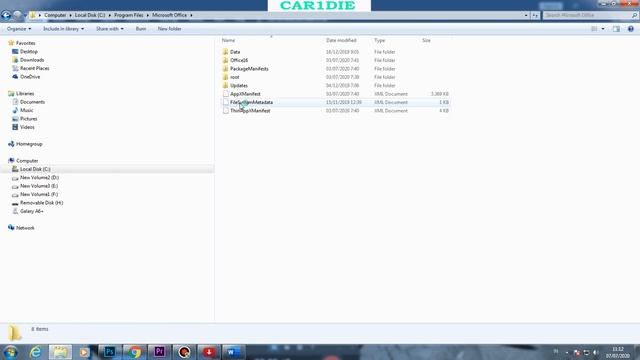640x360 pixels.
Task: Select Network in navigation pane
Action: [25, 228]
